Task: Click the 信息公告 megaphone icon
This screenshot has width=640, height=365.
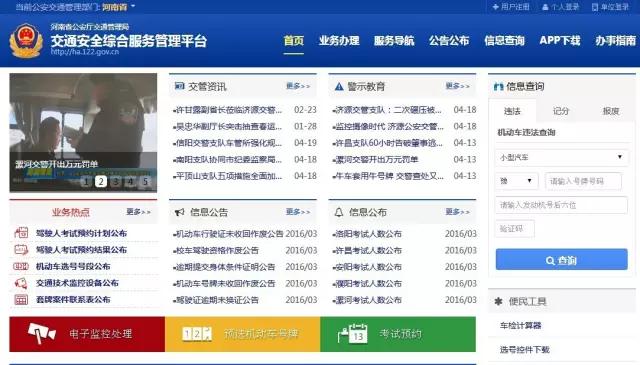Action: (x=180, y=212)
